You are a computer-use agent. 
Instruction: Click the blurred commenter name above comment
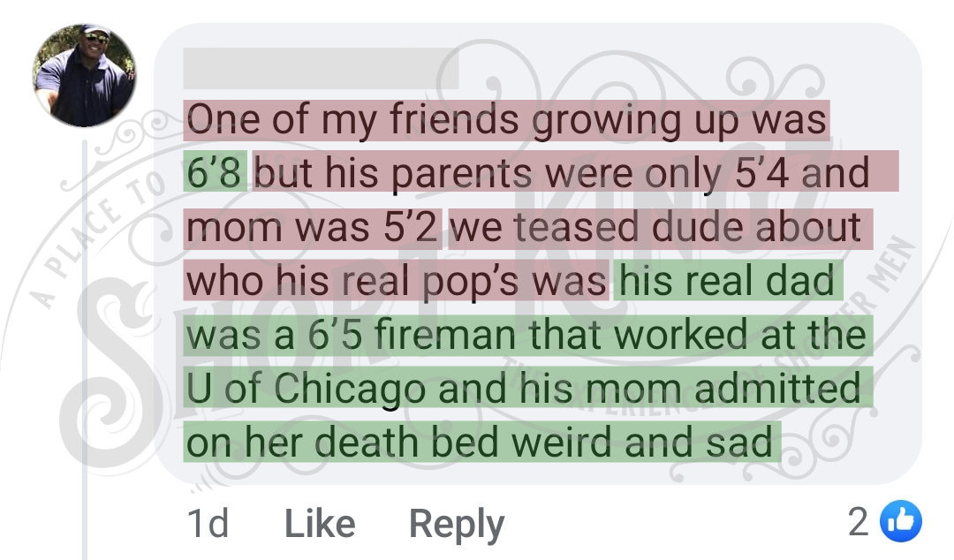pyautogui.click(x=321, y=68)
